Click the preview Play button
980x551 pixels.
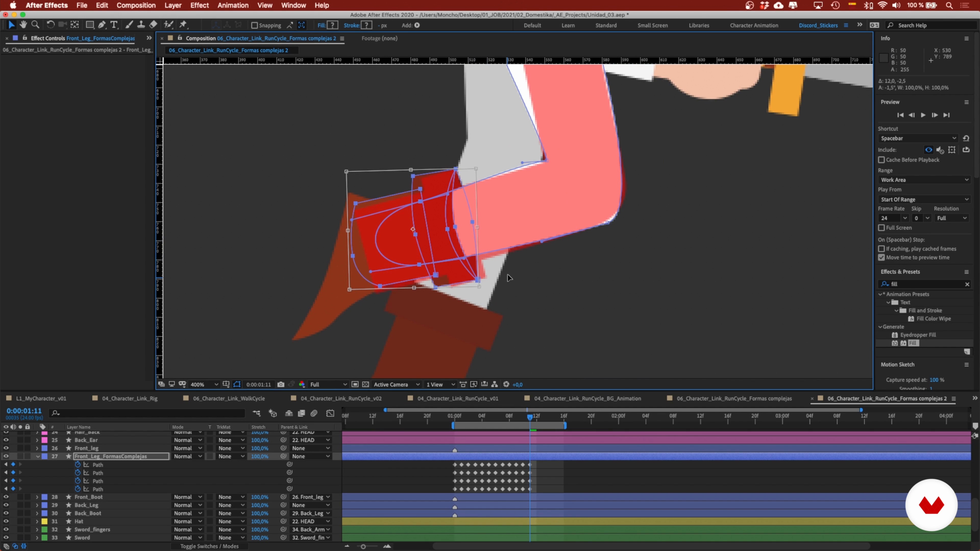click(923, 115)
